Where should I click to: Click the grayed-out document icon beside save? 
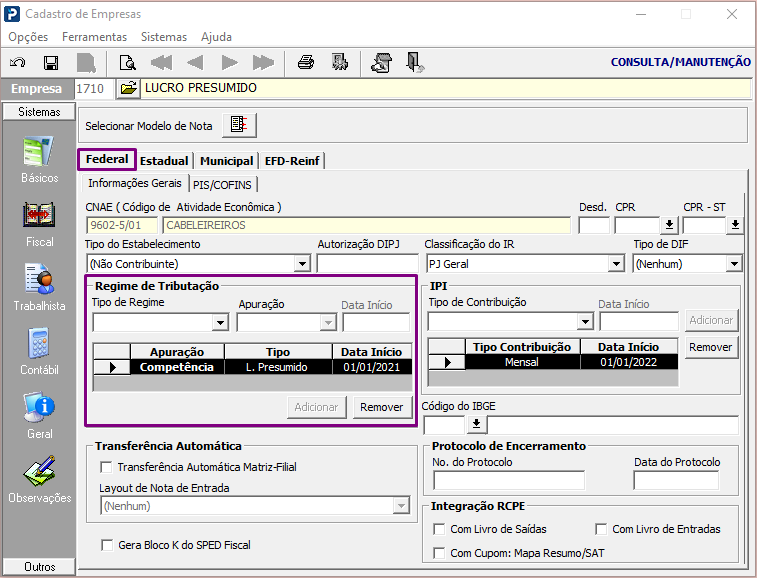[86, 63]
